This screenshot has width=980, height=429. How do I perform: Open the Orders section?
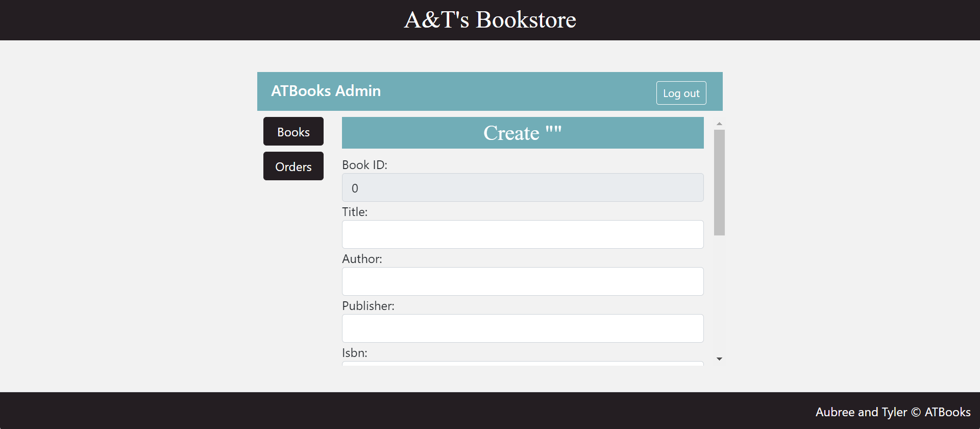point(293,166)
